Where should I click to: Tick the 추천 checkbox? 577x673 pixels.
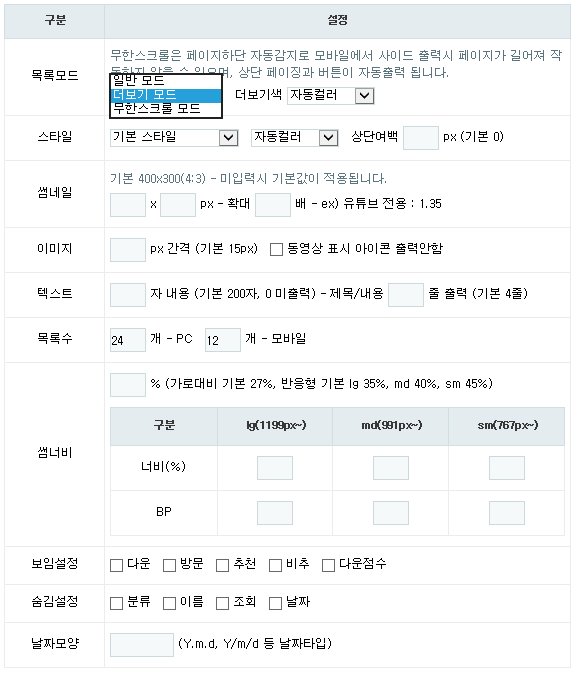coord(222,565)
